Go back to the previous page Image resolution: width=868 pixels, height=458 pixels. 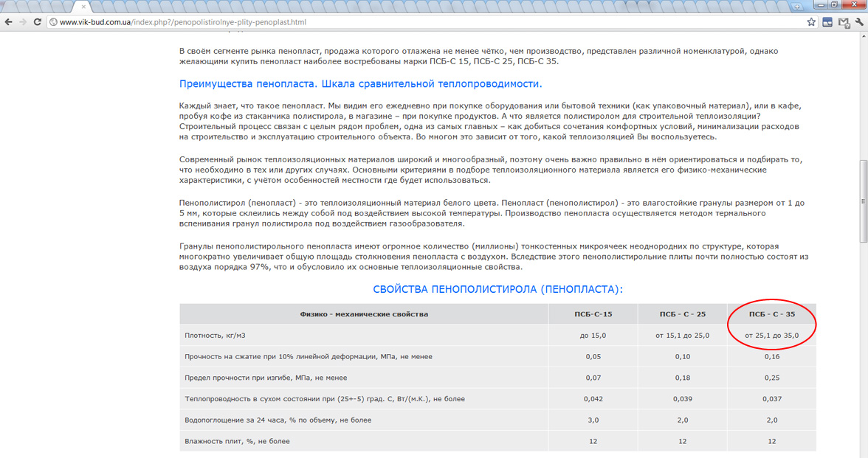click(x=8, y=22)
